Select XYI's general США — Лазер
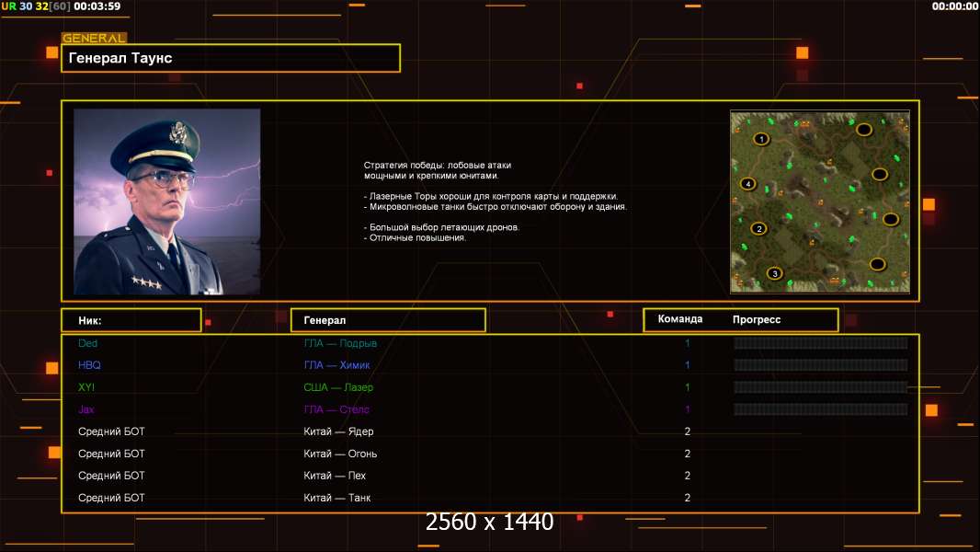980x552 pixels. tap(338, 387)
